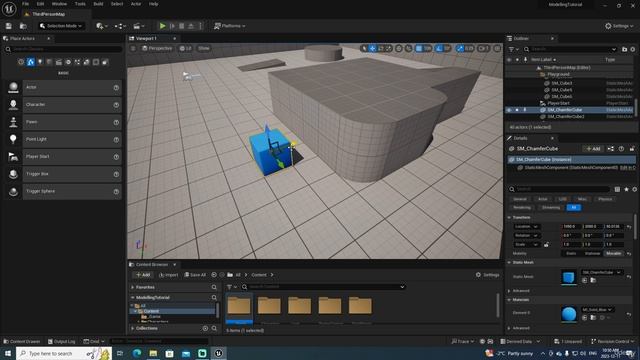The image size is (640, 360).
Task: Click the Location X value field
Action: point(572,227)
